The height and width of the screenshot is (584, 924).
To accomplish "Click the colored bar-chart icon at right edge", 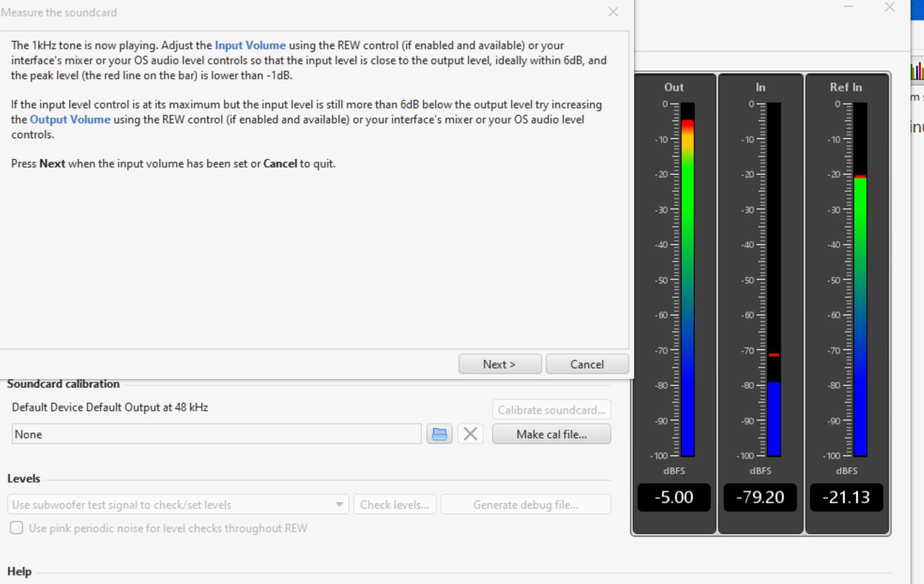I will click(917, 71).
